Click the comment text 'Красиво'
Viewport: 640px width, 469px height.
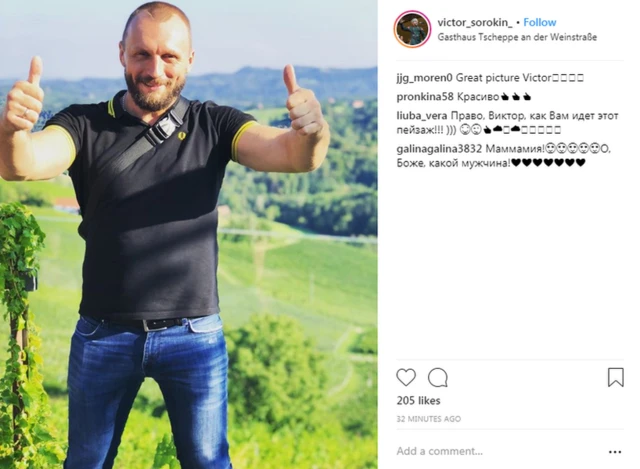[x=478, y=97]
